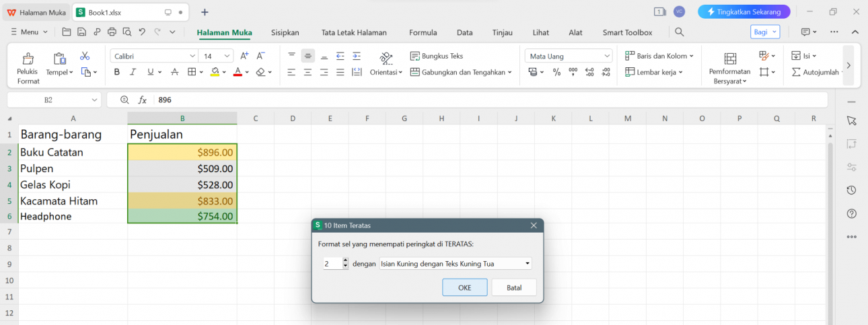Click the selection arrow icon in right sidebar
868x325 pixels.
coord(851,120)
